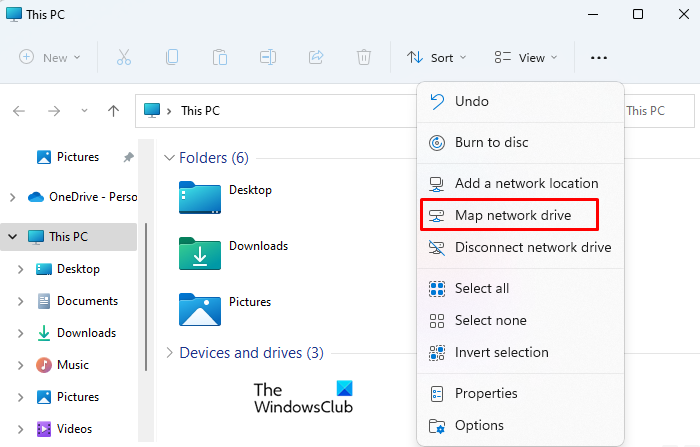Click the monitor icon in address bar
This screenshot has width=700, height=447.
pos(152,110)
